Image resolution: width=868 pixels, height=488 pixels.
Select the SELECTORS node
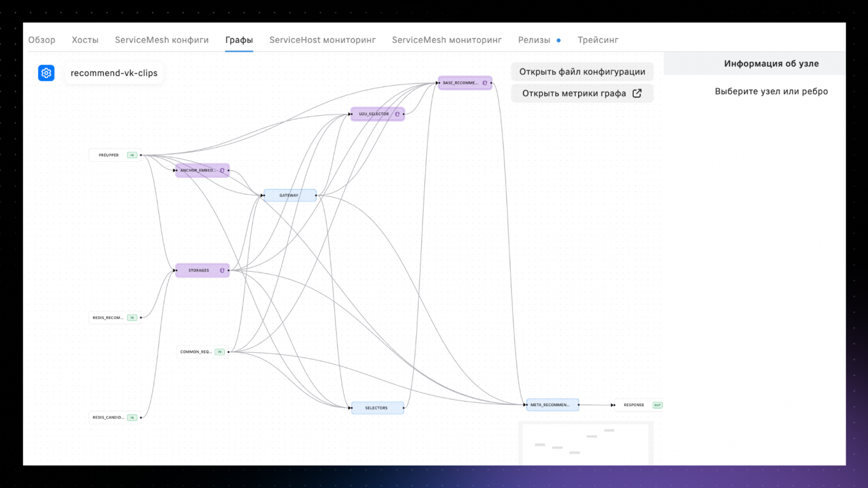pyautogui.click(x=377, y=408)
